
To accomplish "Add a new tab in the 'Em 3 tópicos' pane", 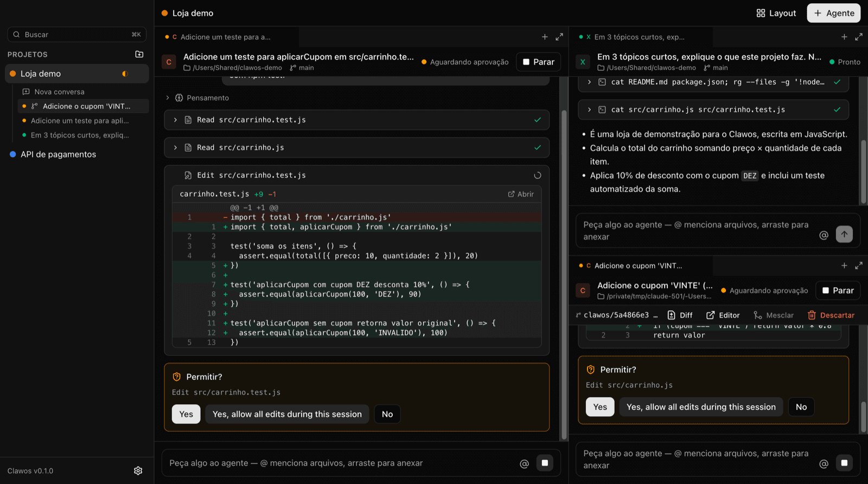I will coord(844,37).
